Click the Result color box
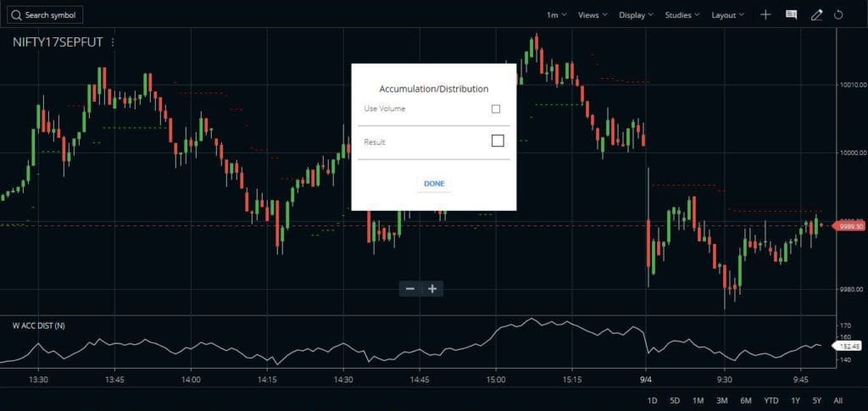Viewport: 868px width, 411px height. point(498,141)
